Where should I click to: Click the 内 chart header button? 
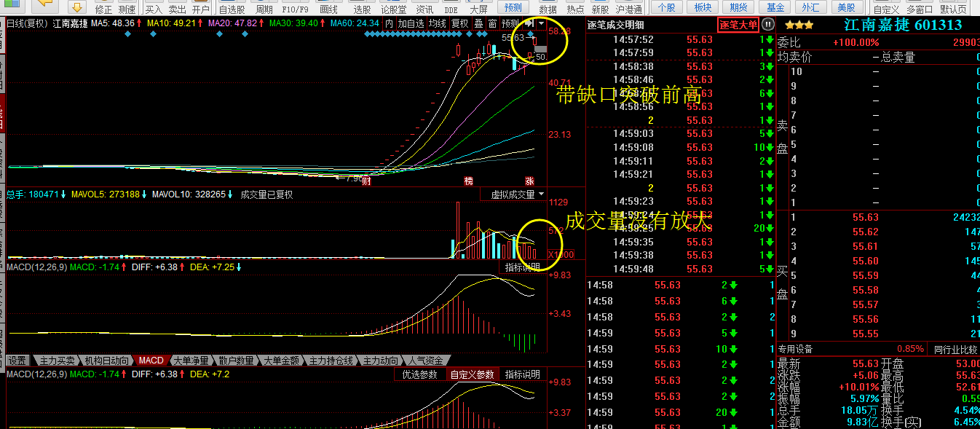pos(389,23)
